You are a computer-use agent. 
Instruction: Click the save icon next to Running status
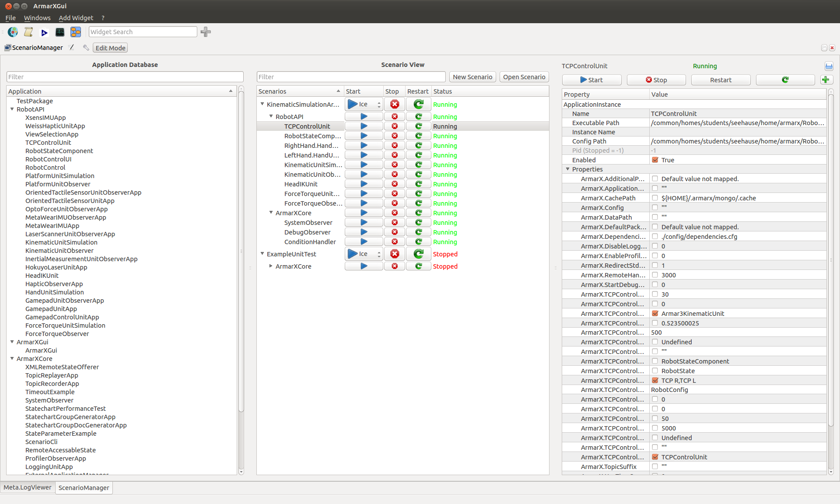click(x=829, y=66)
